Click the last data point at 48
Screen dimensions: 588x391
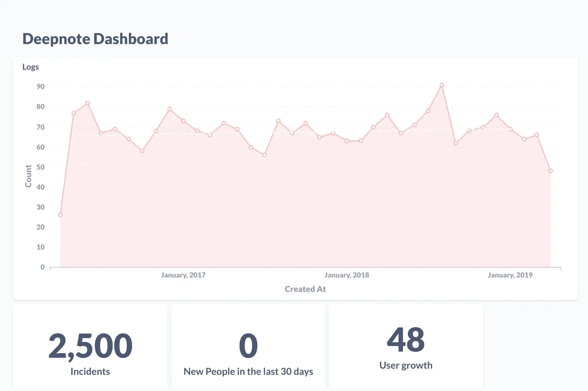pos(550,171)
